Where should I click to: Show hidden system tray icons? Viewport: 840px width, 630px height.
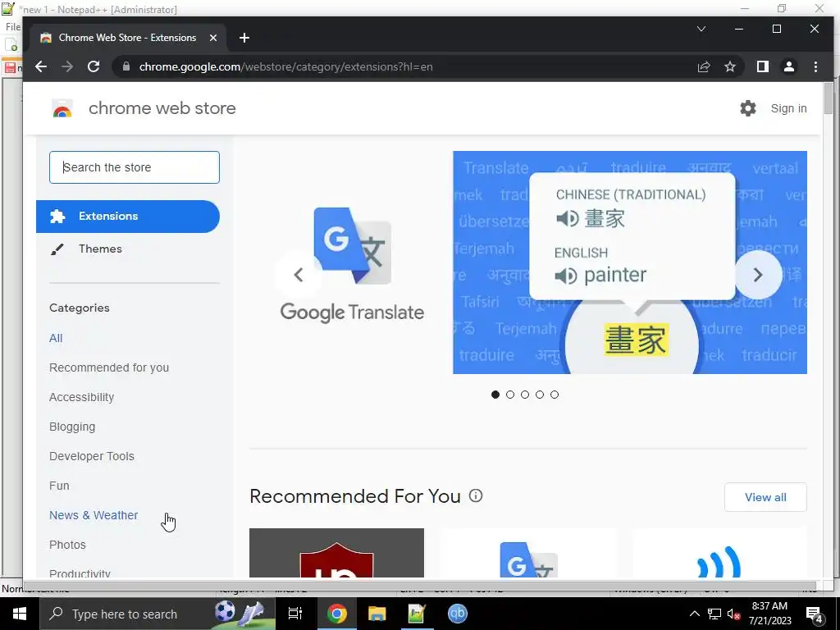click(694, 614)
